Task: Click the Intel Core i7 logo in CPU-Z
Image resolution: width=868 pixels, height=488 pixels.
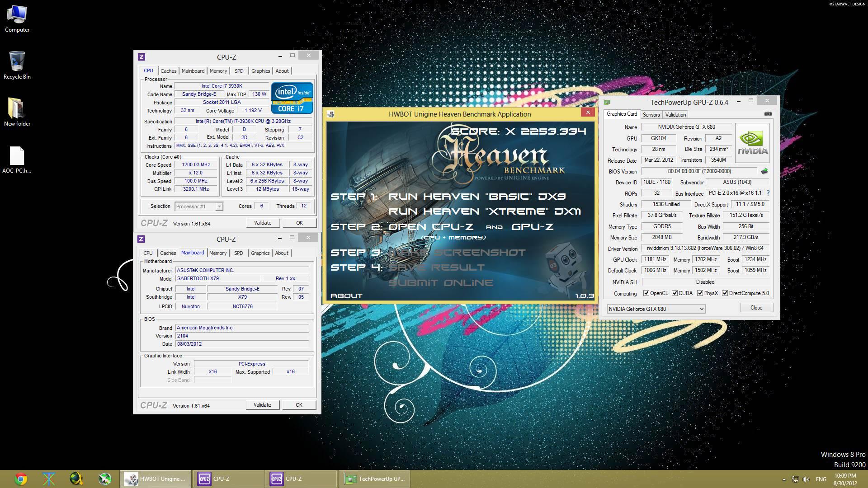Action: point(292,98)
